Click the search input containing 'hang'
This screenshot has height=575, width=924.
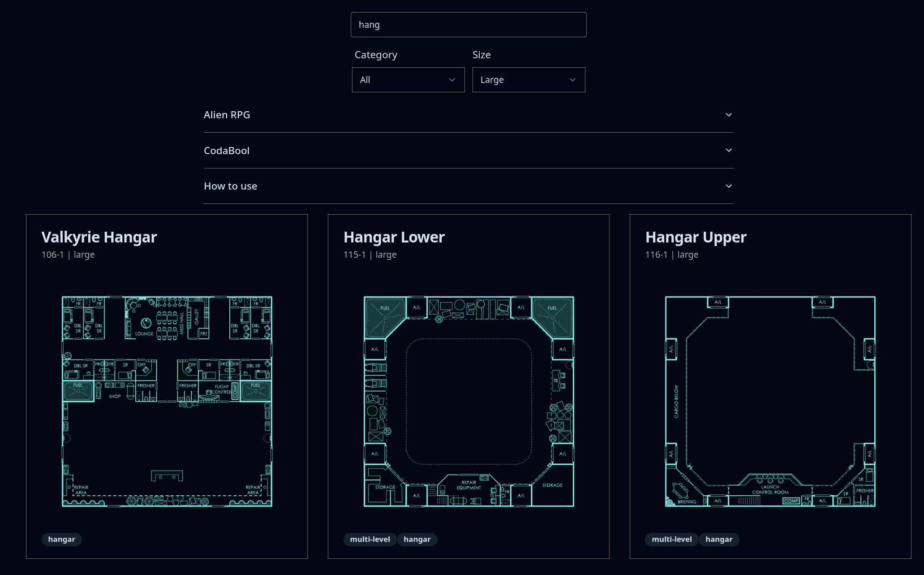tap(468, 25)
